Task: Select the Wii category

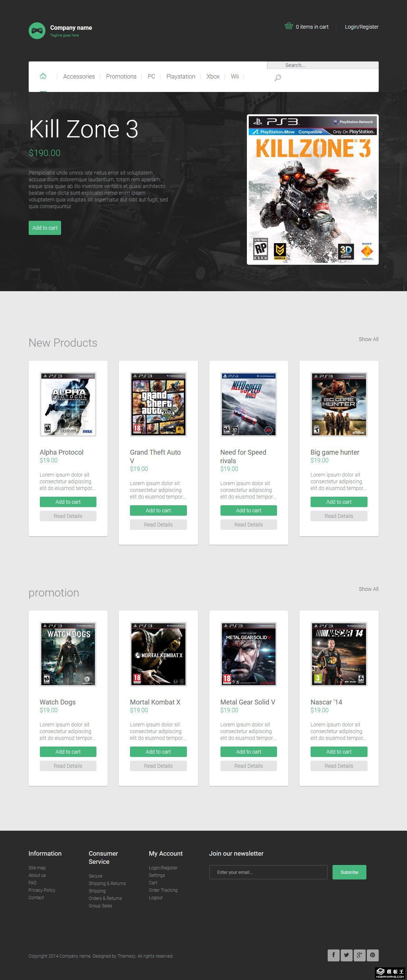Action: [235, 76]
